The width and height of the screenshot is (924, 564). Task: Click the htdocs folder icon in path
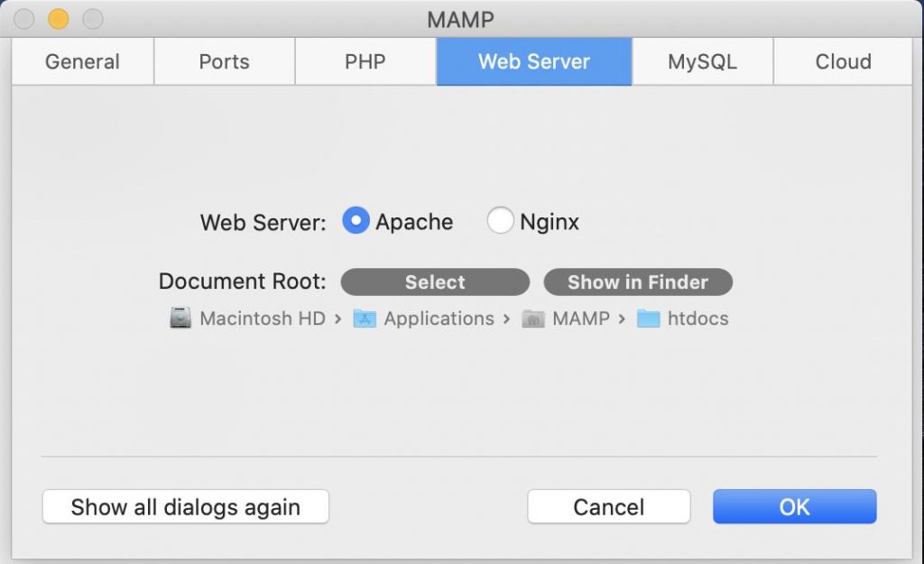pos(648,319)
